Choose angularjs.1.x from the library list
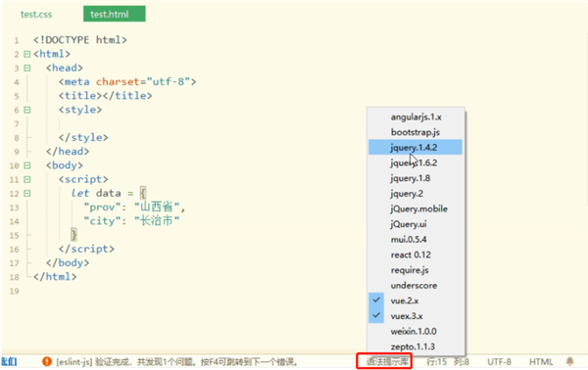This screenshot has height=370, width=588. pos(416,116)
